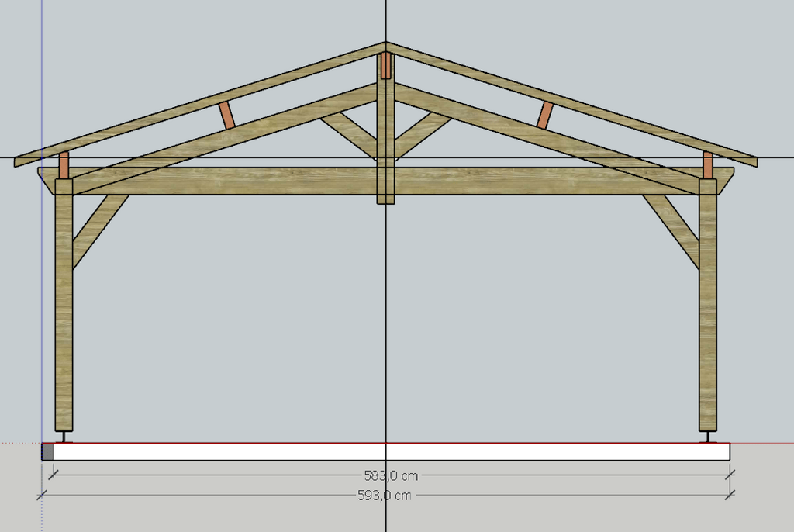The image size is (794, 532).
Task: Select the right principal rafter of the truss
Action: [548, 139]
